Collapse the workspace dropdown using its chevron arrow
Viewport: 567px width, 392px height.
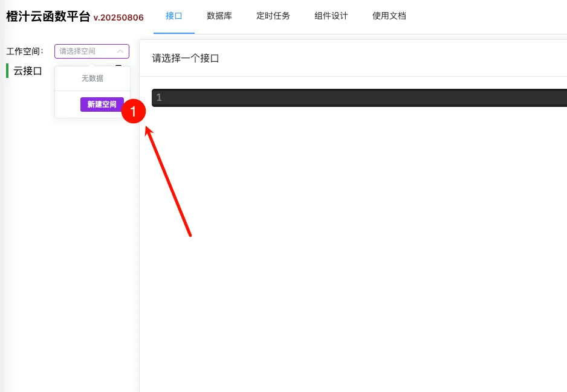coord(120,51)
